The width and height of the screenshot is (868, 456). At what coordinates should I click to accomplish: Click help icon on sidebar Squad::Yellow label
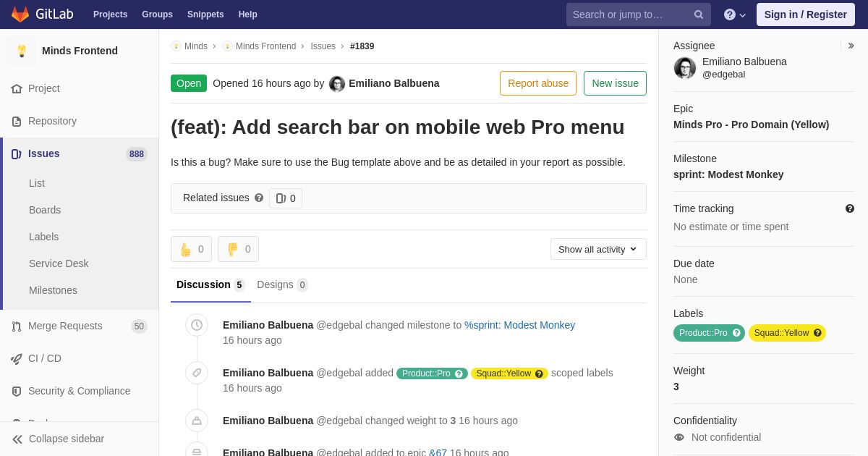[x=817, y=333]
